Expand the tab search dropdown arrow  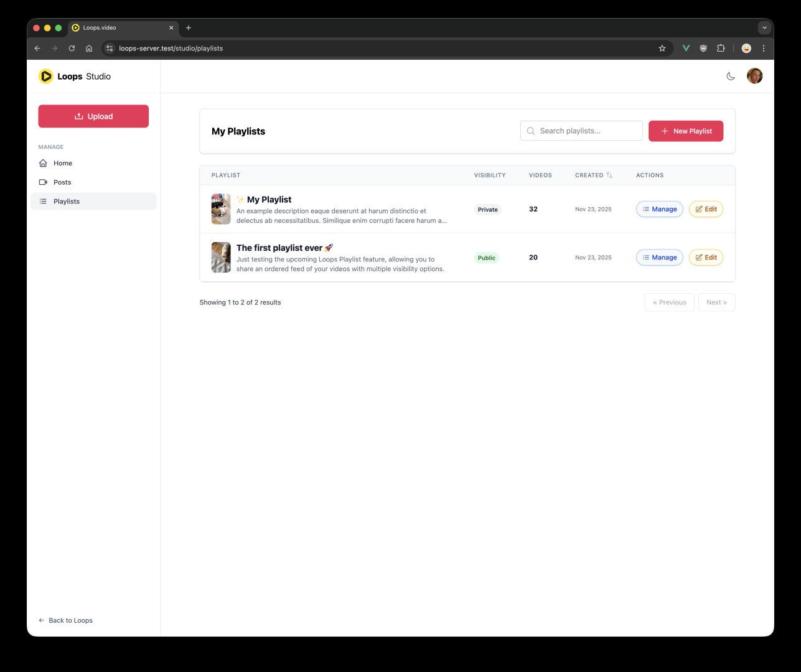click(x=764, y=28)
